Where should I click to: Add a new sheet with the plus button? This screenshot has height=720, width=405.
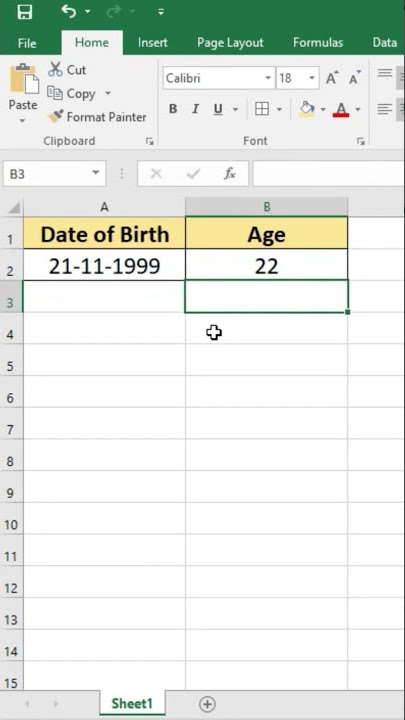tap(207, 704)
